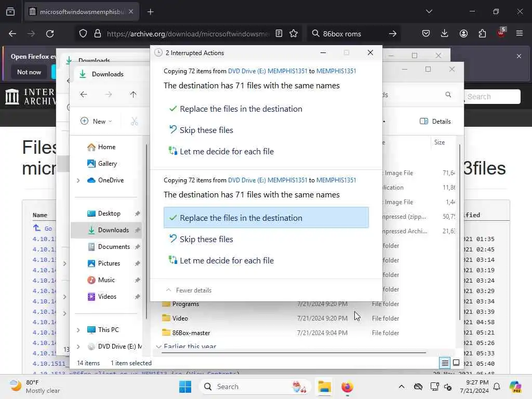The image size is (532, 399).
Task: Open a new Firefox tab
Action: (150, 12)
